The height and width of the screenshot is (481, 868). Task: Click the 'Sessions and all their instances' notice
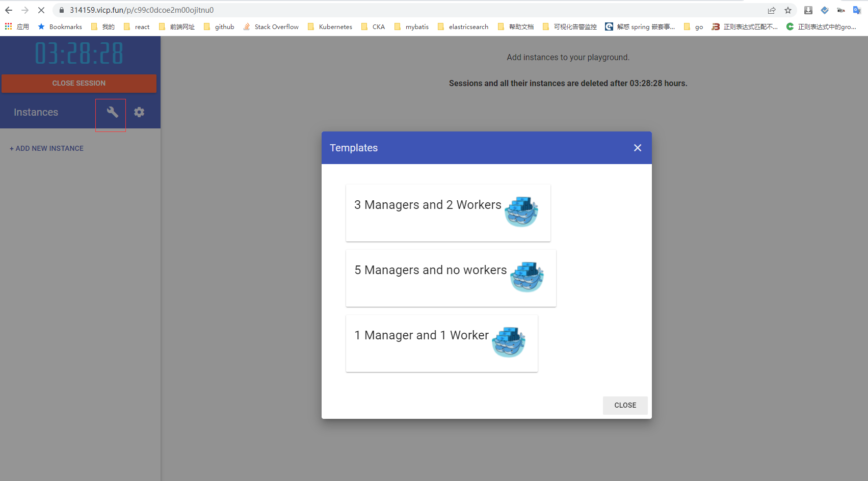pos(568,84)
